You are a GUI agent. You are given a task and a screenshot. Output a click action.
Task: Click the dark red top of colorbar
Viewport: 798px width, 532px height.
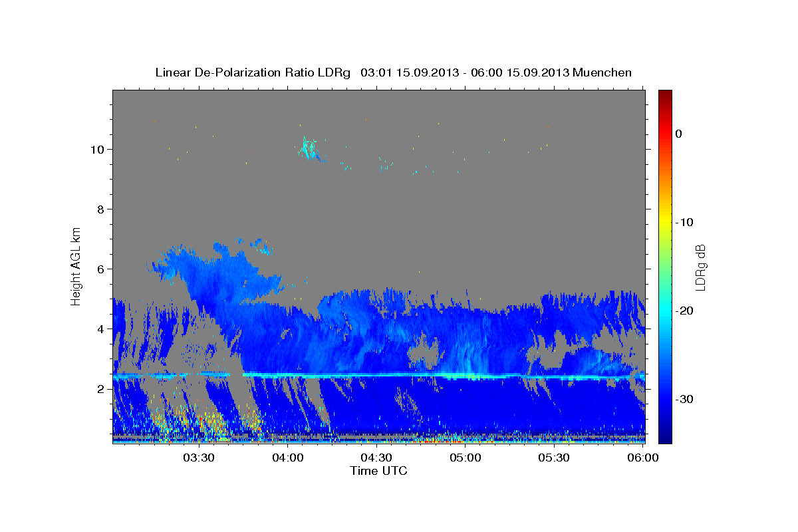[x=665, y=96]
